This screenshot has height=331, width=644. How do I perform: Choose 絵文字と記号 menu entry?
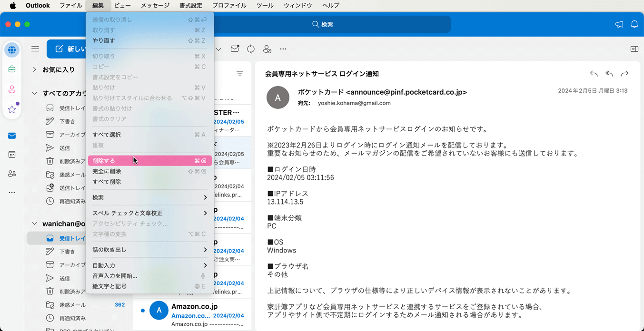point(150,286)
